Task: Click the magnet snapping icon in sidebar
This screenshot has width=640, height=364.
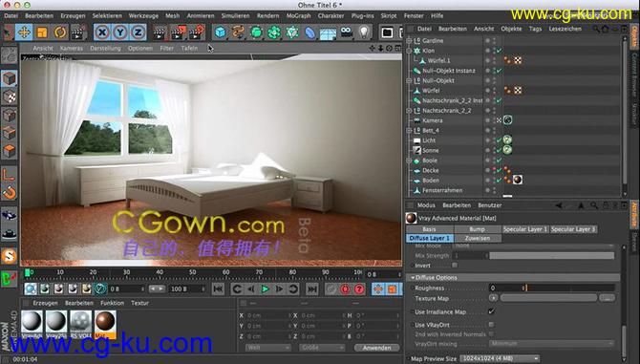Action: tap(9, 193)
